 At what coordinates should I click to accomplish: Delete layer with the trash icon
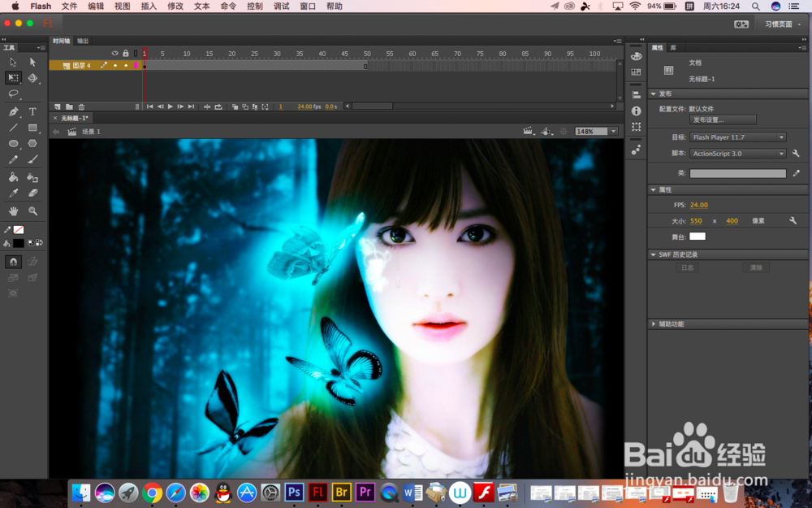81,106
